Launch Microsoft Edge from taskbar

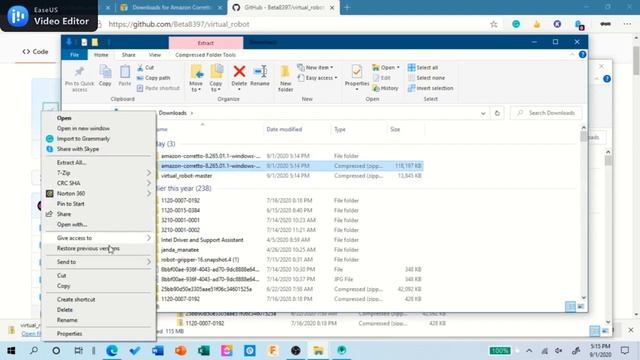click(112, 350)
